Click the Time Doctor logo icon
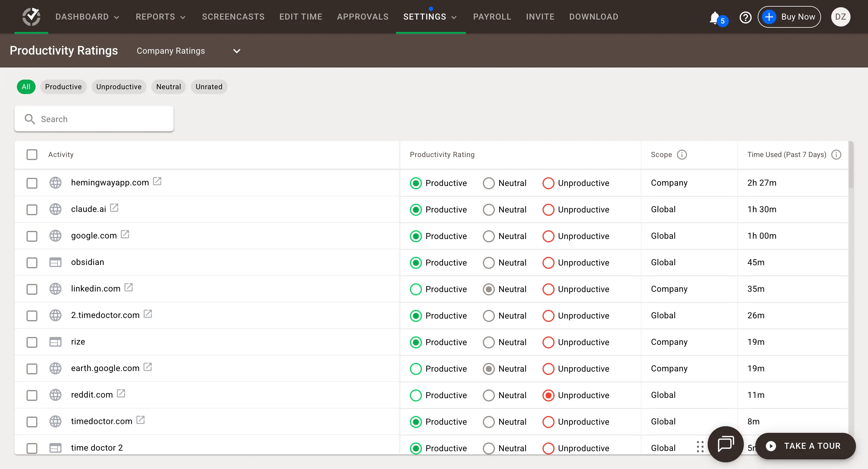Image resolution: width=868 pixels, height=469 pixels. 31,17
